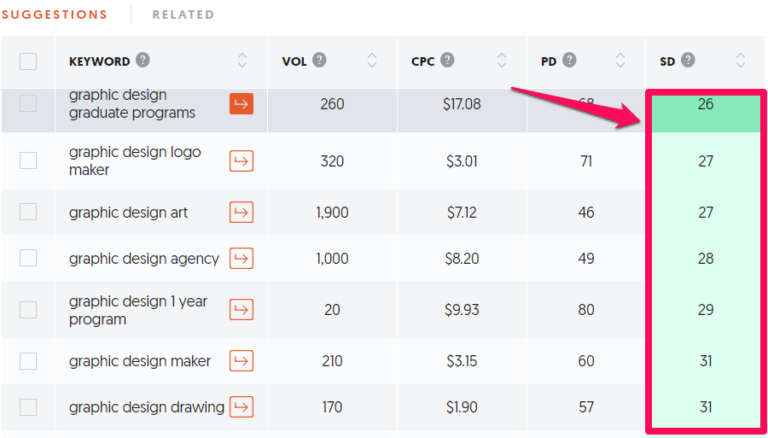This screenshot has height=438, width=768.
Task: Select keyword text 'graphic design logo maker'
Action: point(135,161)
